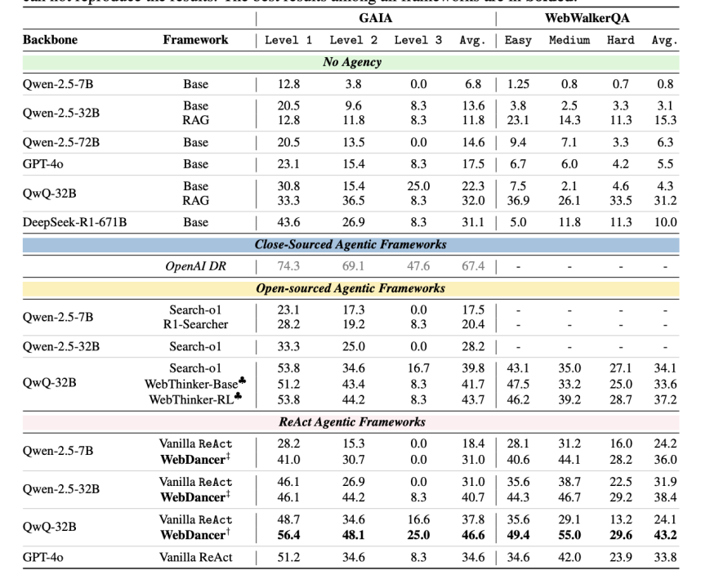Select the bold 29.6 Hard score
The image size is (701, 588).
[x=621, y=535]
